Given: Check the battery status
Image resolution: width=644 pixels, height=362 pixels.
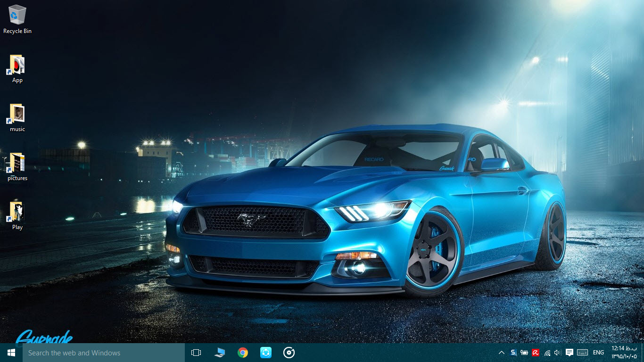Looking at the screenshot, I should coord(524,353).
